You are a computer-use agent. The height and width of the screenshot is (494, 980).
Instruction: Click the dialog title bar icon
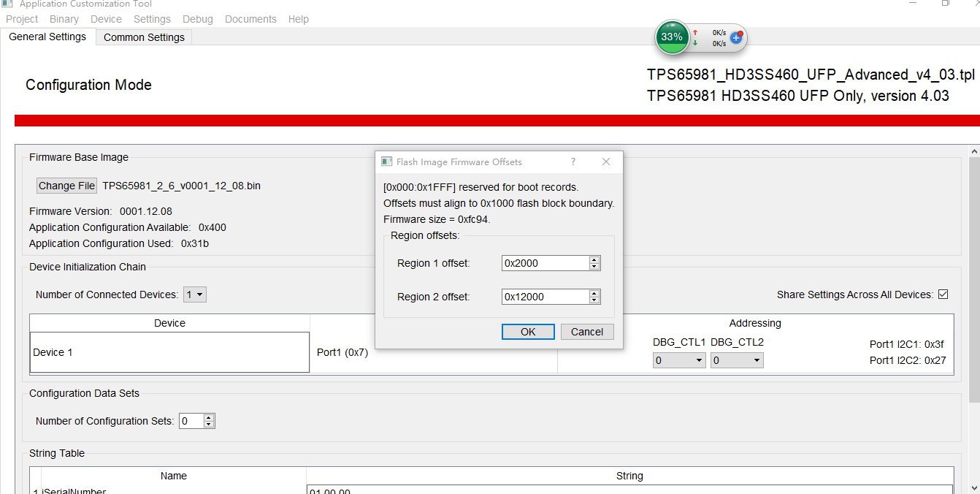click(387, 161)
